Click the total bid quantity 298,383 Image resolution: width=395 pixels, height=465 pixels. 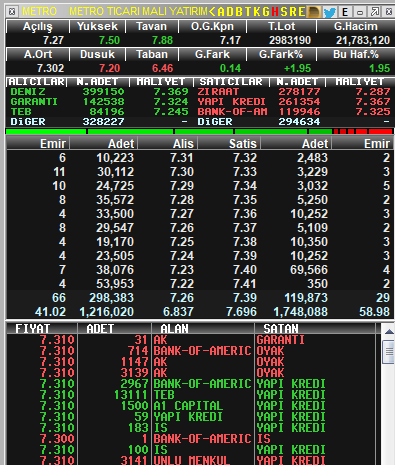pos(111,298)
